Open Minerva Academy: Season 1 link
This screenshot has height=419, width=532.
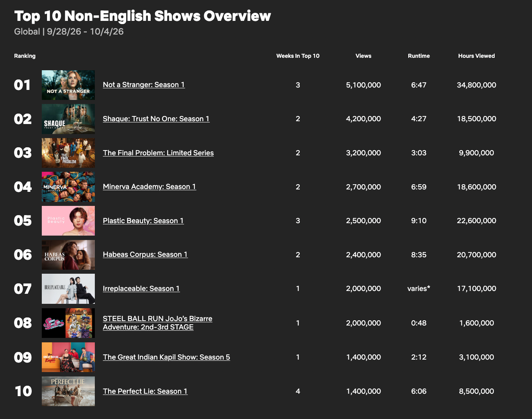(x=149, y=187)
